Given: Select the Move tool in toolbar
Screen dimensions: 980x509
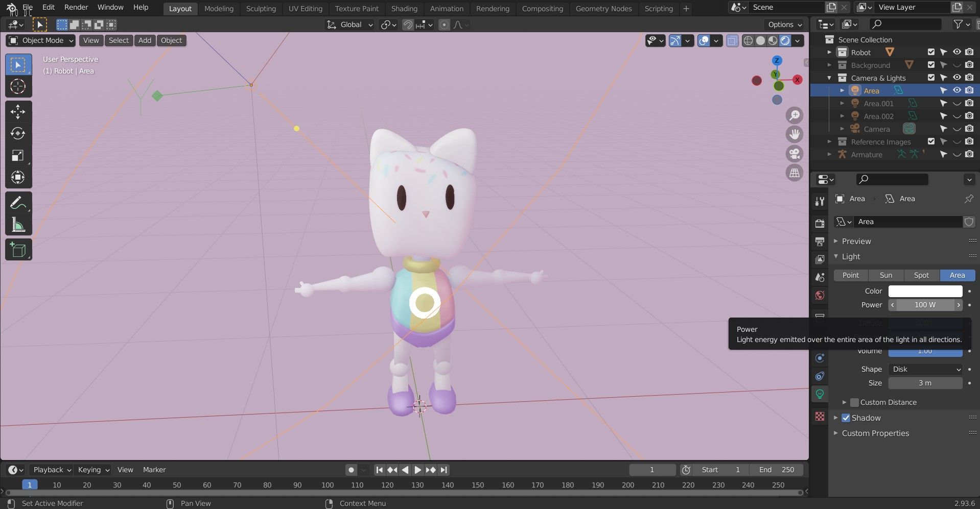Looking at the screenshot, I should (x=18, y=111).
